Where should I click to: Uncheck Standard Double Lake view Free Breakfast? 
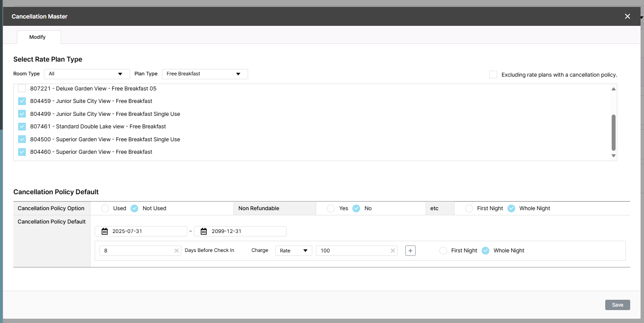(x=22, y=127)
